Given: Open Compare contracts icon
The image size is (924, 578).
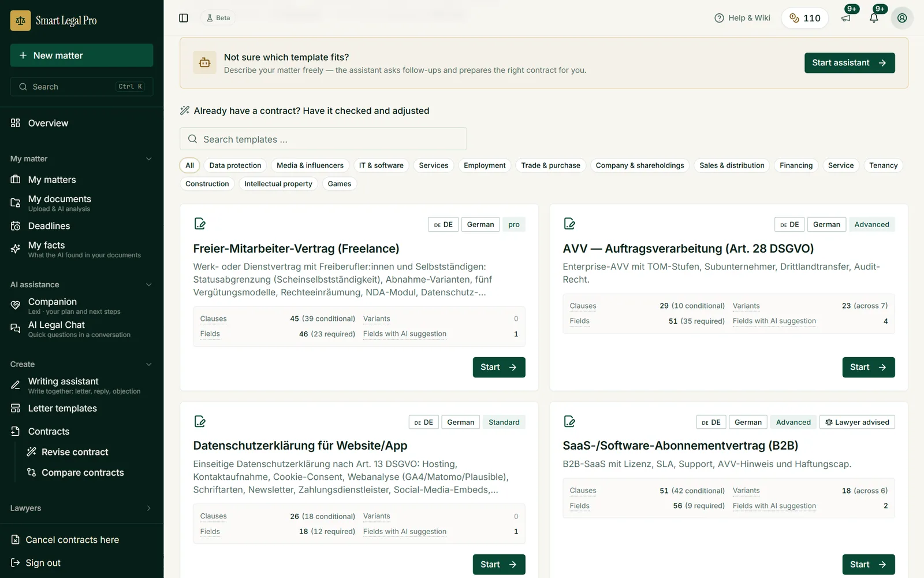Looking at the screenshot, I should pyautogui.click(x=32, y=473).
